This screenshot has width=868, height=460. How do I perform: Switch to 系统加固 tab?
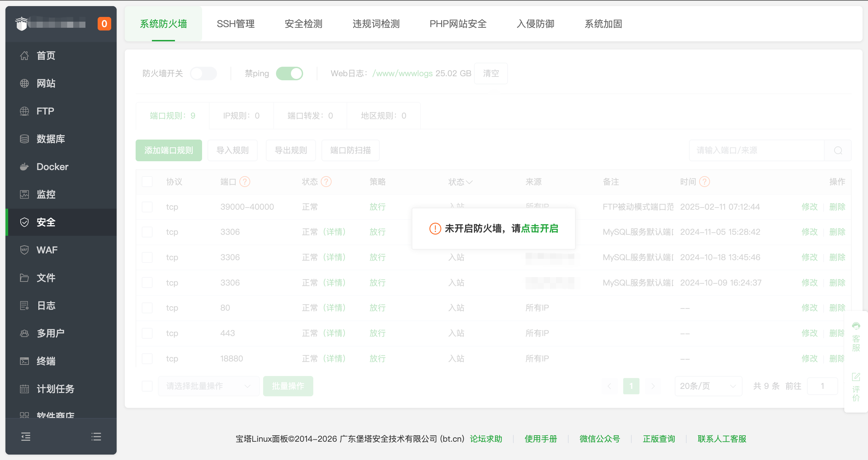(x=604, y=24)
